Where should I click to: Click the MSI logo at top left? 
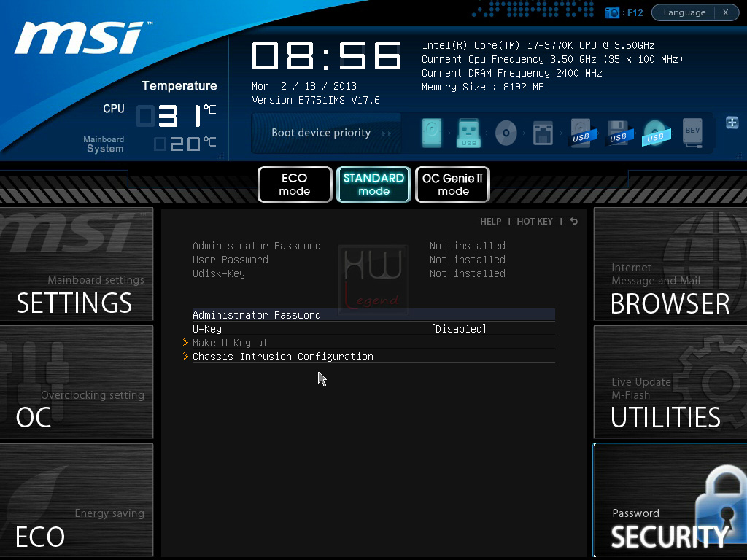click(82, 38)
